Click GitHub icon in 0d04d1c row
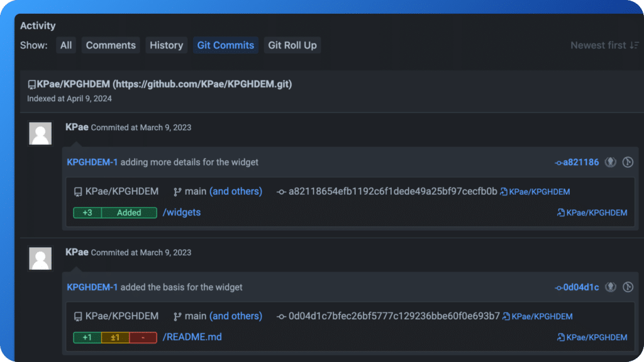 click(611, 287)
